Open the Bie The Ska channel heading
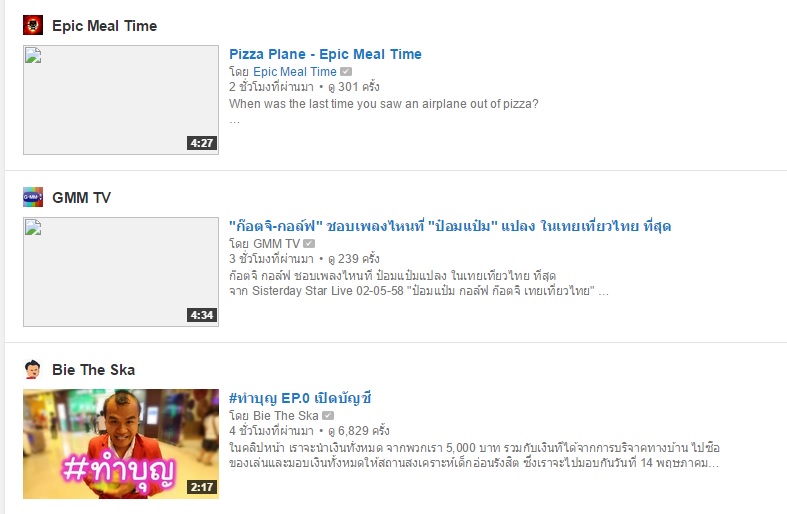Viewport: 787px width, 514px height. click(93, 370)
